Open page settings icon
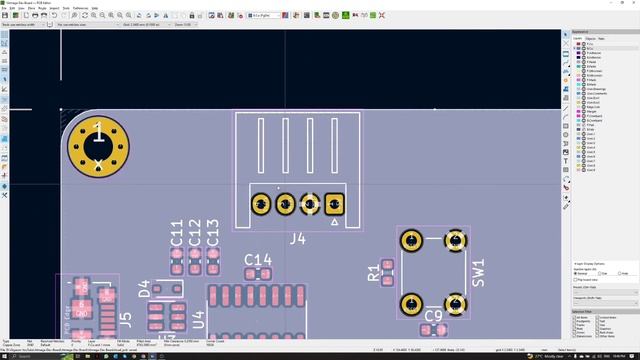 pyautogui.click(x=26, y=15)
